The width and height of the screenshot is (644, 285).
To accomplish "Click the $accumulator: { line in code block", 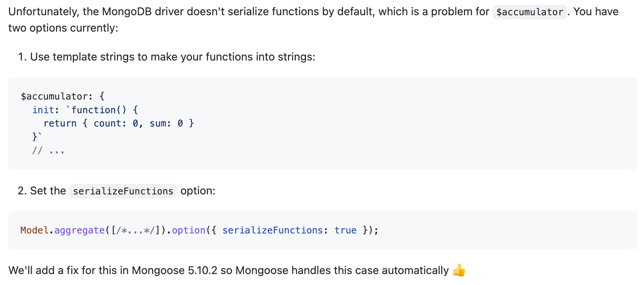I will coord(63,96).
